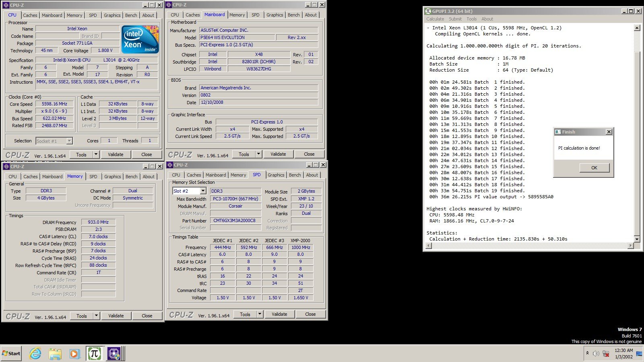Screen dimensions: 644x362
Task: Expand the Slot #2 memory slot dropdown
Action: point(203,191)
